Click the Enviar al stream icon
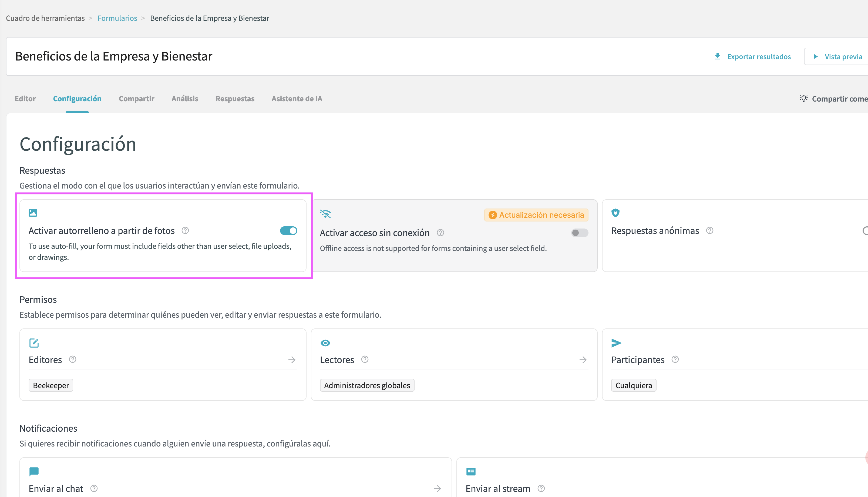Image resolution: width=868 pixels, height=497 pixels. tap(470, 471)
